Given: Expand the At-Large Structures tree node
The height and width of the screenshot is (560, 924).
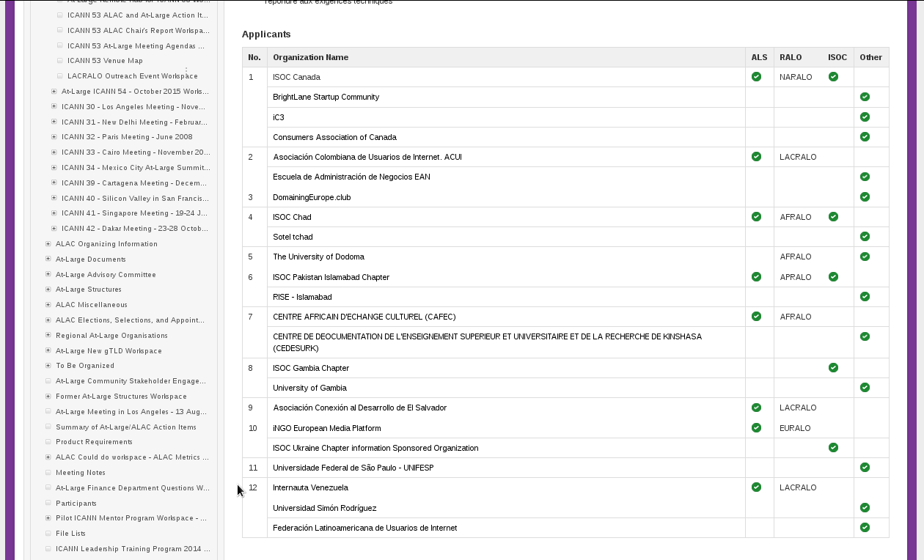Looking at the screenshot, I should click(48, 290).
